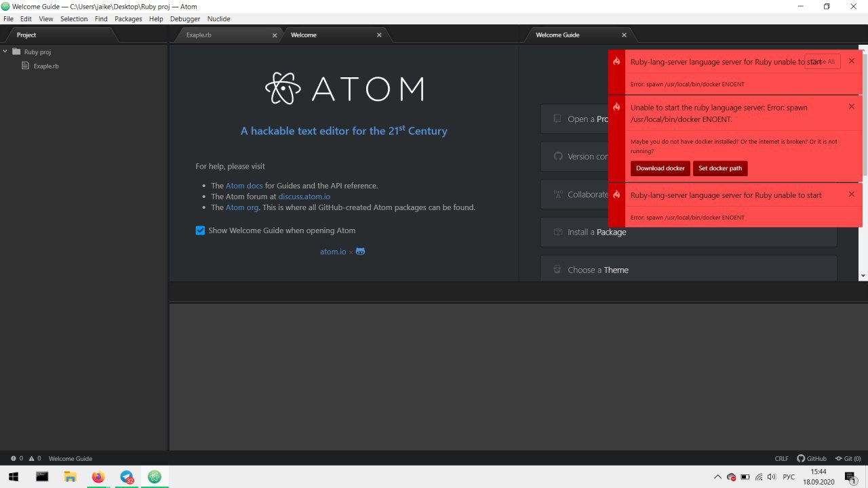Change the CRLF line ending setting
This screenshot has height=488, width=868.
point(781,459)
